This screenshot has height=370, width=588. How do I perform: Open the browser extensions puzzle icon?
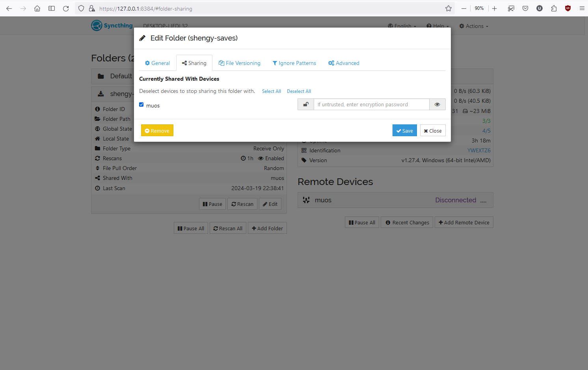point(554,8)
